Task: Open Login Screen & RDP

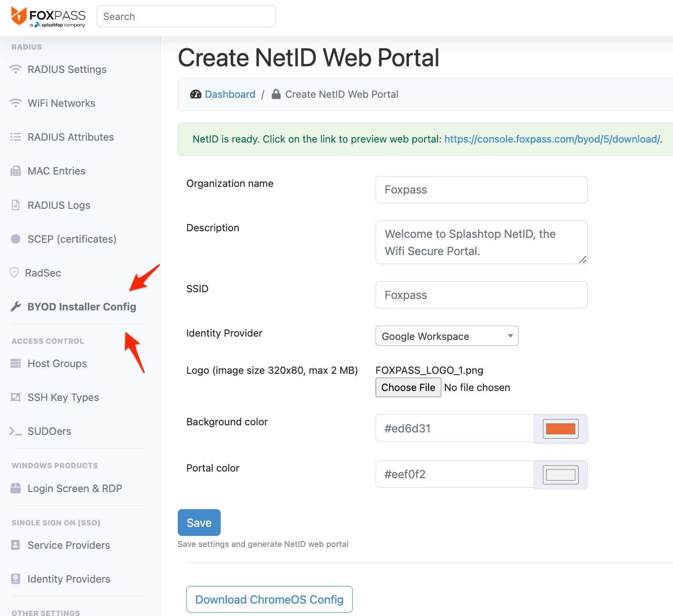Action: pyautogui.click(x=75, y=488)
